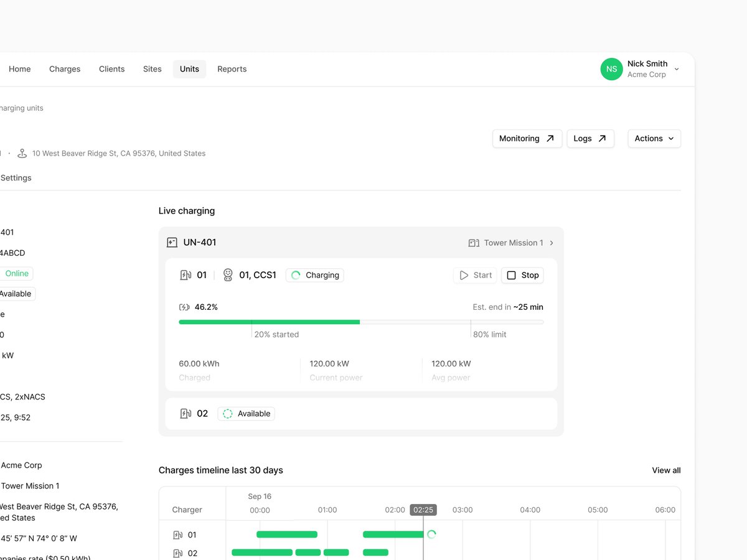Click the charging progress bar
The width and height of the screenshot is (747, 560).
click(361, 322)
